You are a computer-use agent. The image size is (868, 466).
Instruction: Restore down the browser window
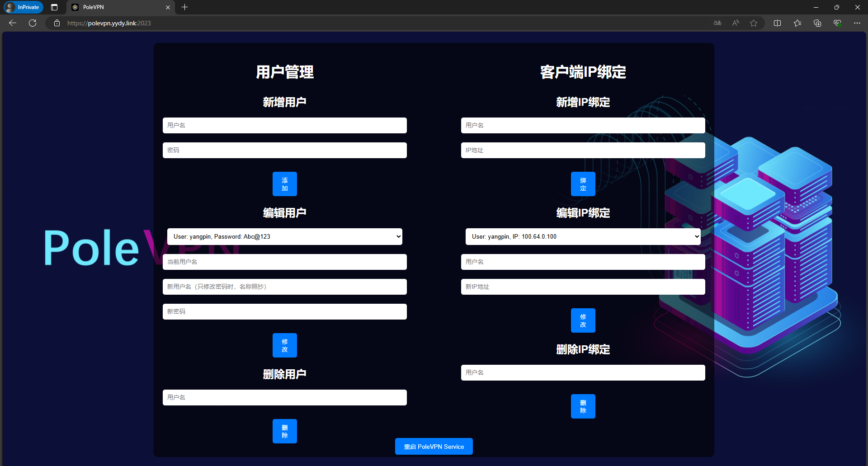(x=837, y=7)
